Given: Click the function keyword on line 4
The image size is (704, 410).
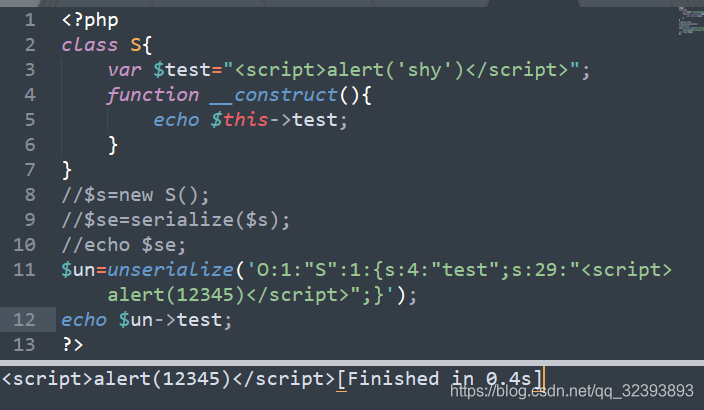Looking at the screenshot, I should click(x=153, y=95).
